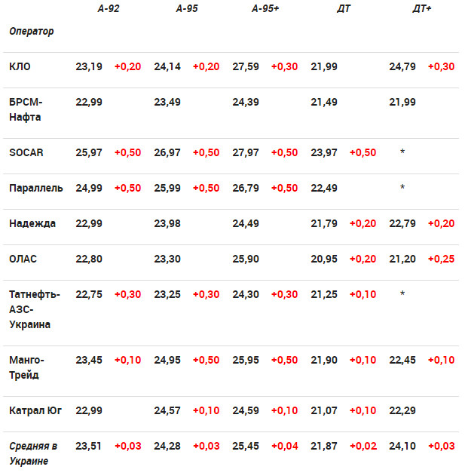Click the A-92 column header
The height and width of the screenshot is (476, 465).
[109, 9]
